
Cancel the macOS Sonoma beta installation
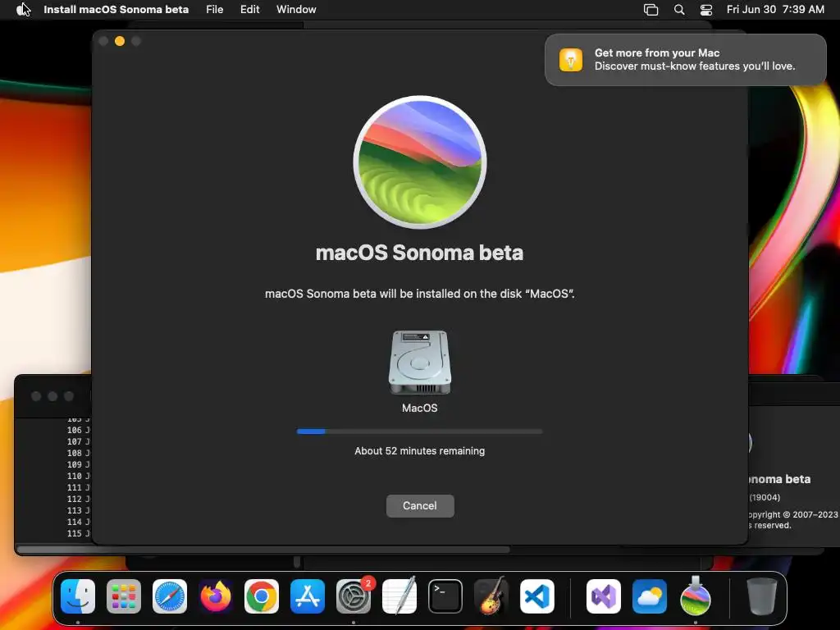click(420, 505)
